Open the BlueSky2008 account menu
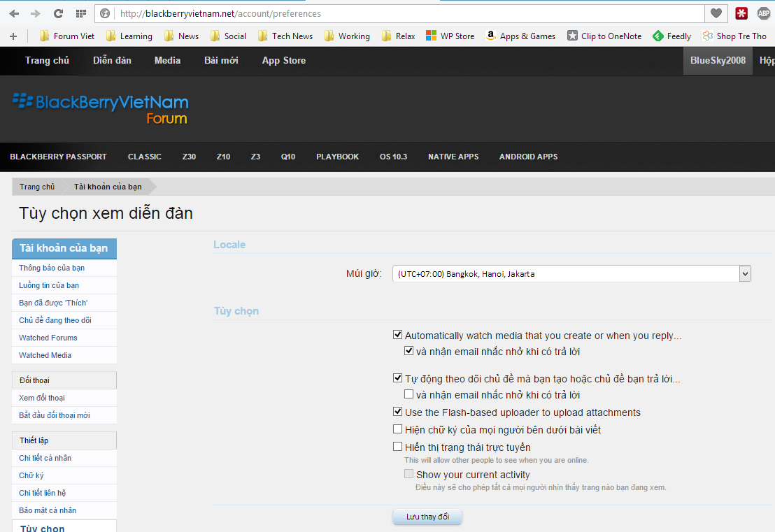Image resolution: width=775 pixels, height=532 pixels. (x=718, y=60)
